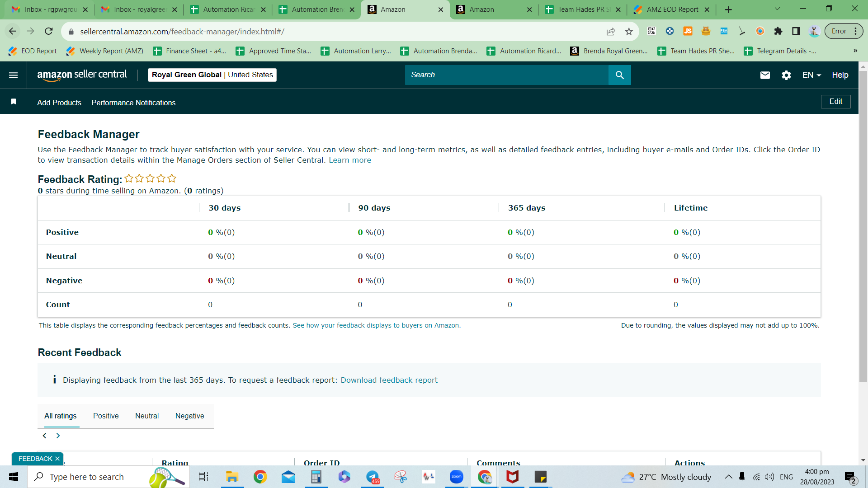Click the search magnifier button
This screenshot has width=868, height=488.
619,75
